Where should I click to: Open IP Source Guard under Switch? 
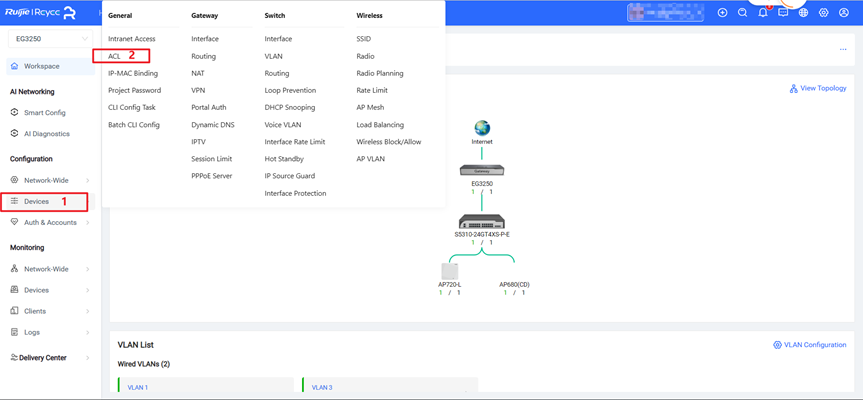click(x=290, y=176)
